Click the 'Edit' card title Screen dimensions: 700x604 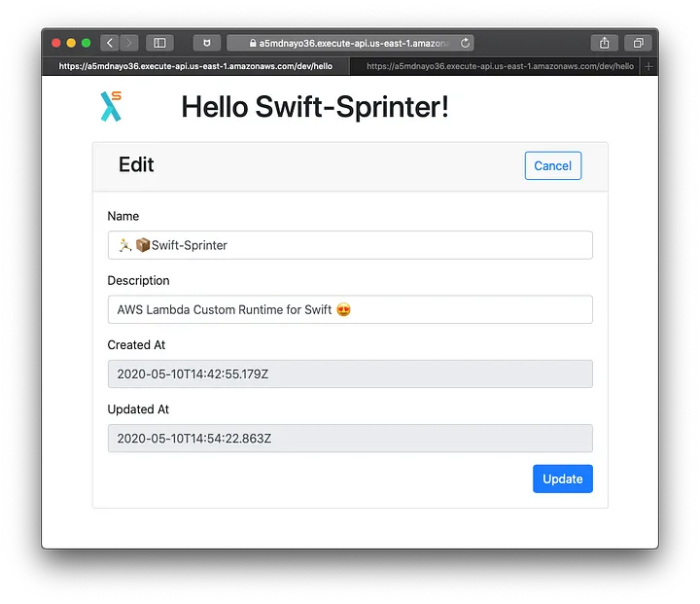coord(136,164)
